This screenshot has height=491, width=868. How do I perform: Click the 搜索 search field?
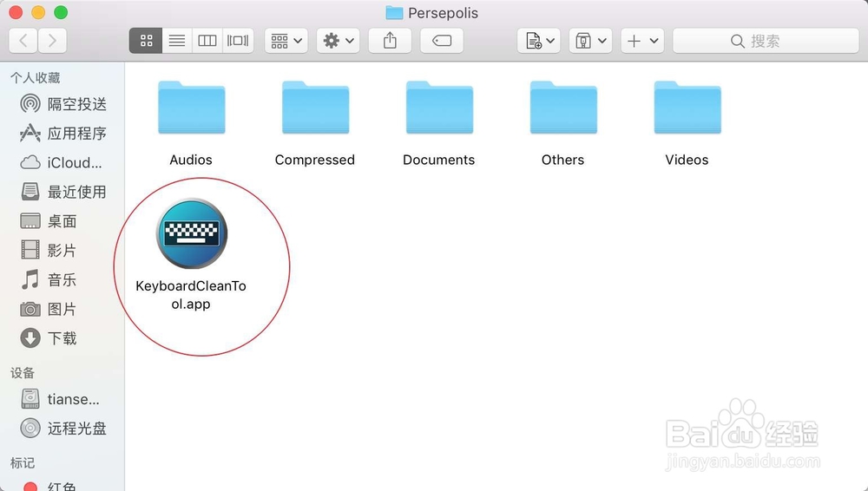pos(766,41)
